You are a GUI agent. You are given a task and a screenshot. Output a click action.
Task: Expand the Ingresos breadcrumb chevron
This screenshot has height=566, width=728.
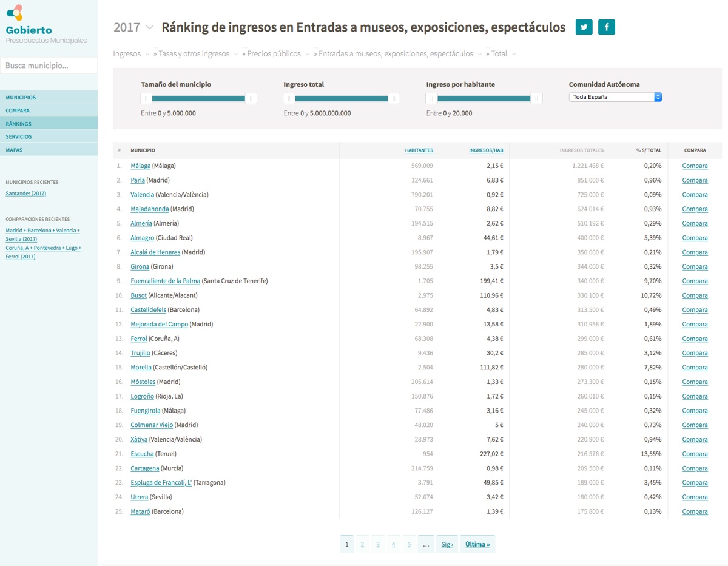click(147, 54)
